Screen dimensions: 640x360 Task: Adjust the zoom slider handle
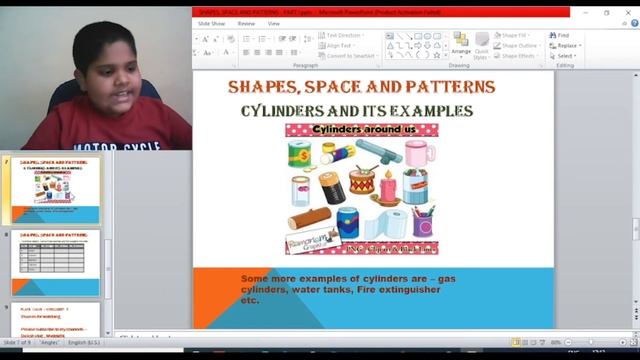click(591, 342)
